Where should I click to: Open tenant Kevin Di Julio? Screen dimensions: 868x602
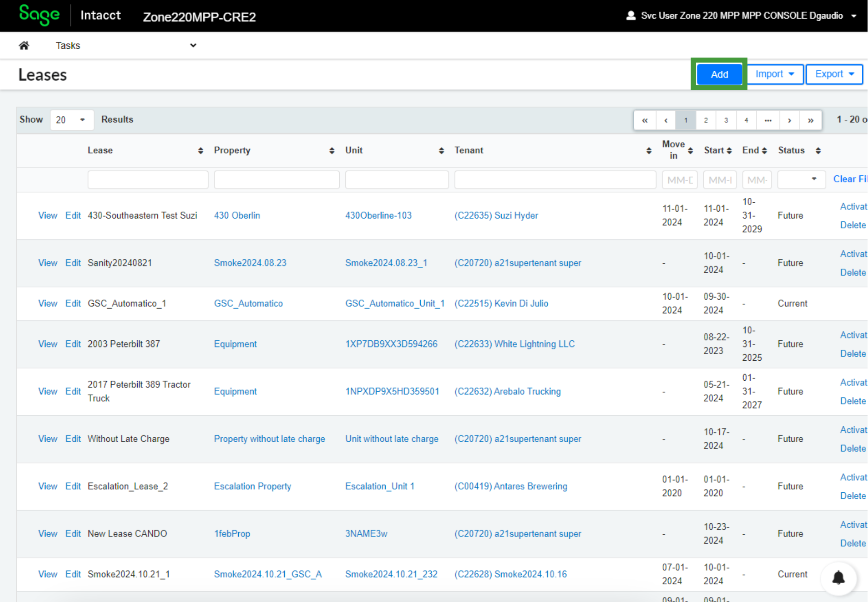(501, 304)
